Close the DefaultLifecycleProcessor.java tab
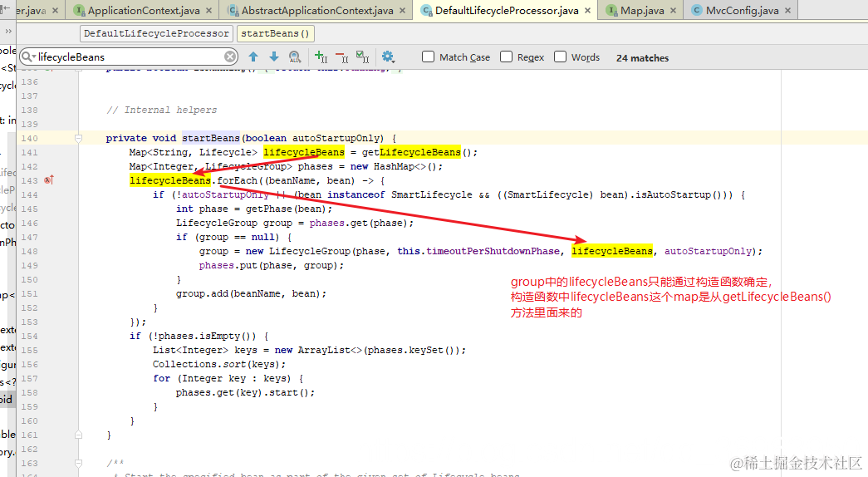The width and height of the screenshot is (868, 477). coord(587,11)
